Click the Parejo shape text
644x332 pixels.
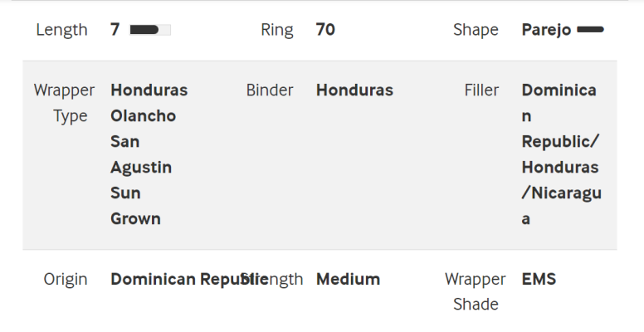(x=546, y=30)
